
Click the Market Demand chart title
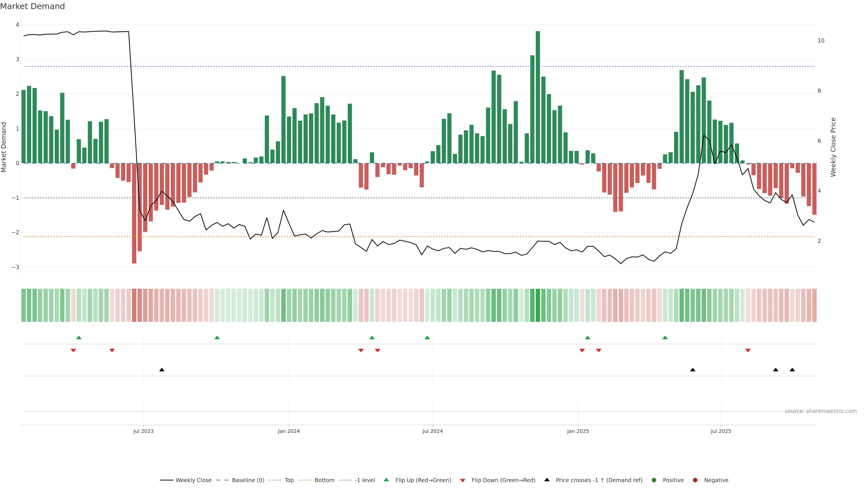[x=32, y=6]
